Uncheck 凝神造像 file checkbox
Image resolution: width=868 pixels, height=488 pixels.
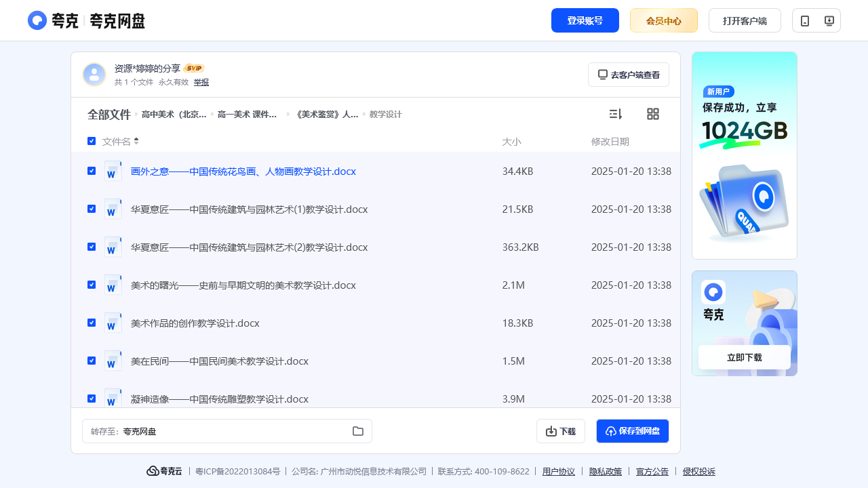[x=92, y=399]
